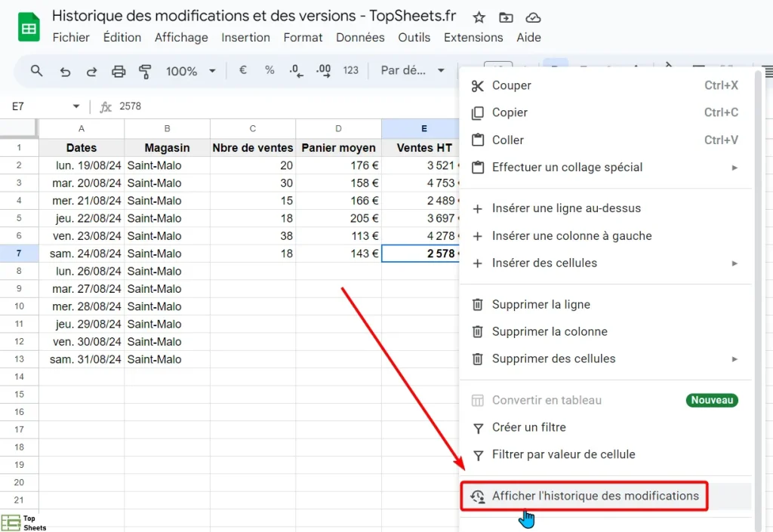Open the Format menu
773x532 pixels.
coord(303,38)
